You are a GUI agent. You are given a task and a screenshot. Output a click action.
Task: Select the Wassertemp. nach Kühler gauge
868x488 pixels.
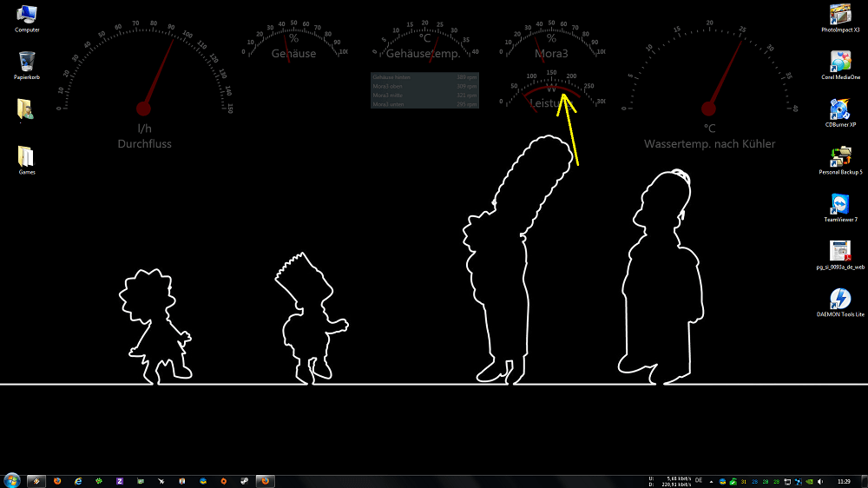click(709, 85)
